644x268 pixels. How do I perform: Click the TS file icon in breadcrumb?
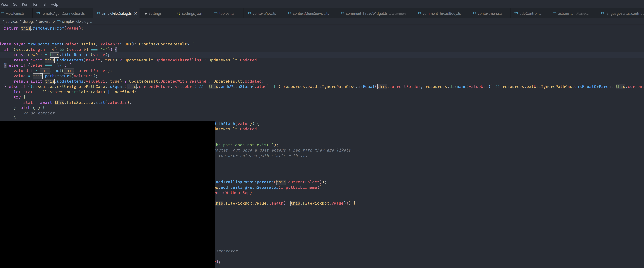59,21
